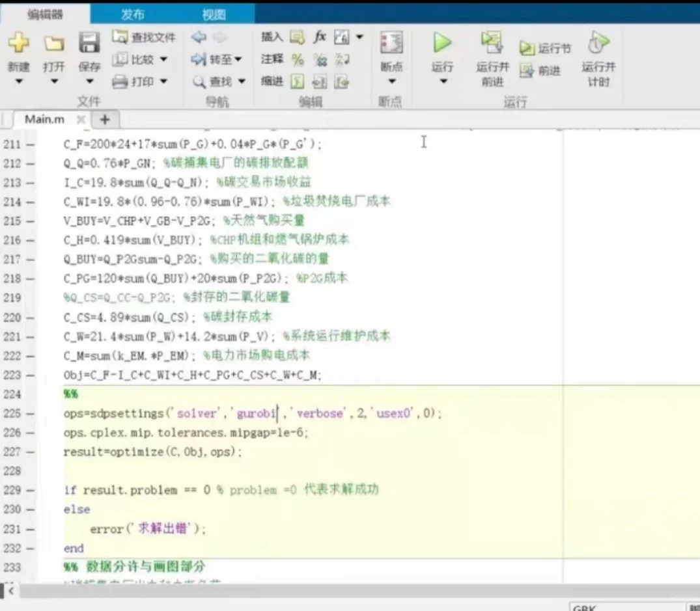Click the 运行节 run section button

click(x=546, y=48)
